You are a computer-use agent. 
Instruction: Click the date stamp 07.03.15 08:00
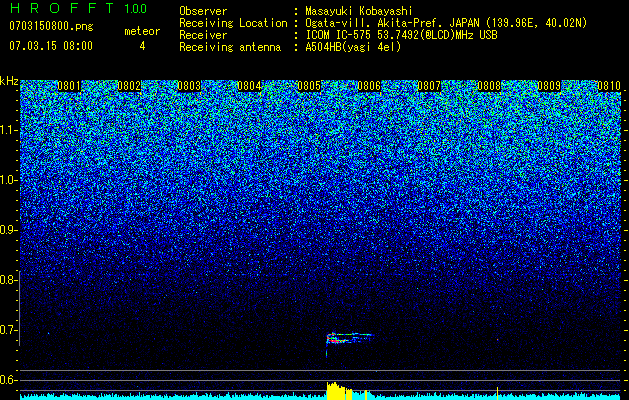point(51,46)
